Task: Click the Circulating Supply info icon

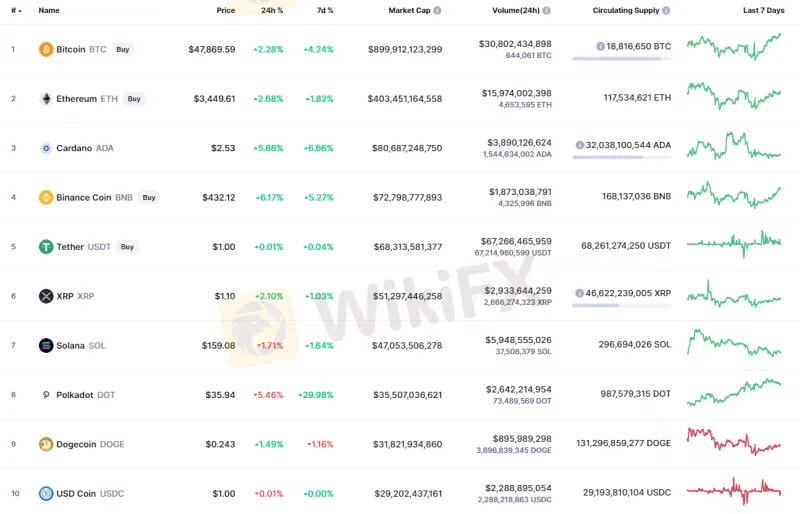Action: click(x=667, y=10)
